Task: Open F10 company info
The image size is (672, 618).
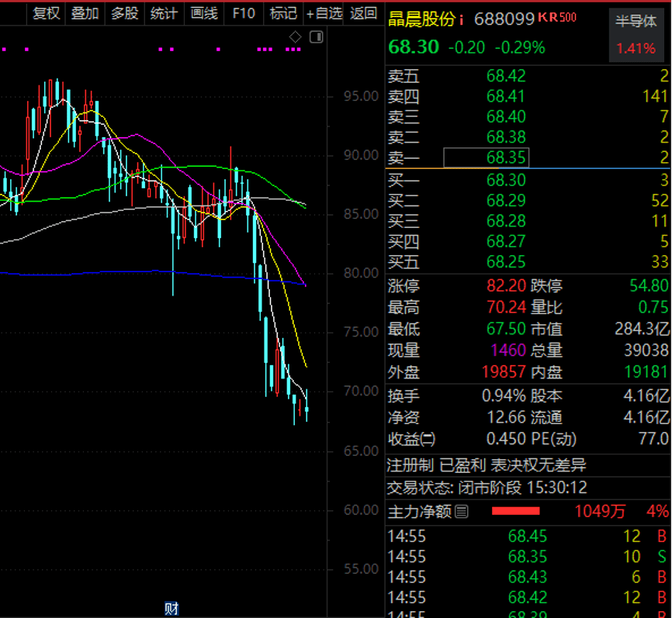Action: (x=244, y=14)
